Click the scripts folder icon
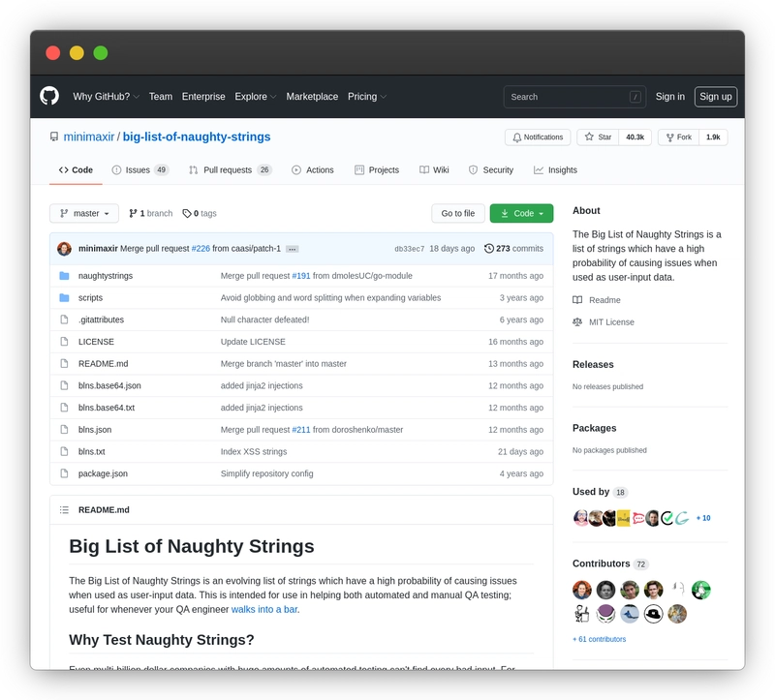775x700 pixels. [64, 297]
